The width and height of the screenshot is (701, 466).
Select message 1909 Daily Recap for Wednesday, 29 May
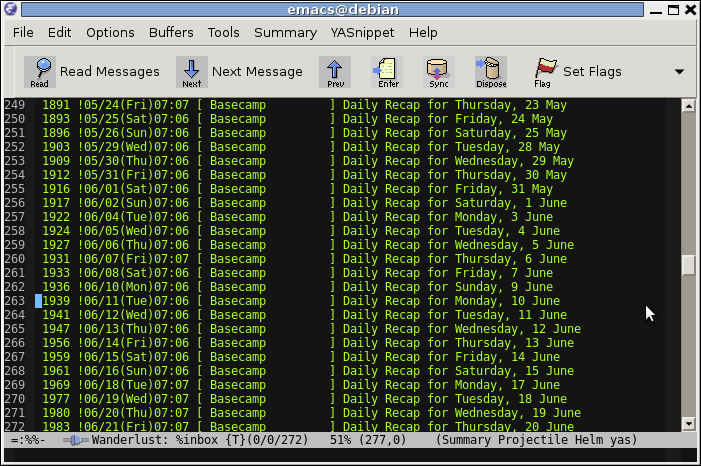308,161
